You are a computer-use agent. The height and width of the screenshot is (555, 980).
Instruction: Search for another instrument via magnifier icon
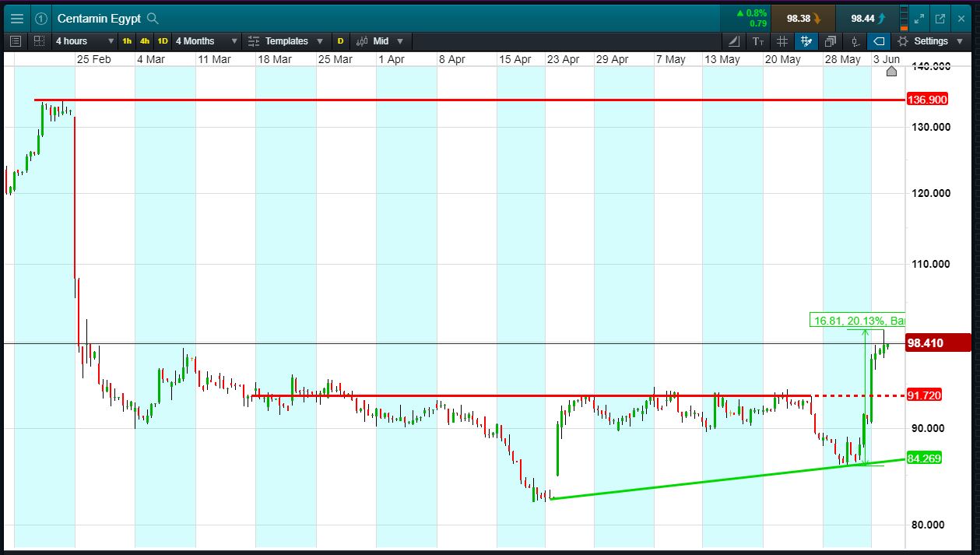pos(153,19)
